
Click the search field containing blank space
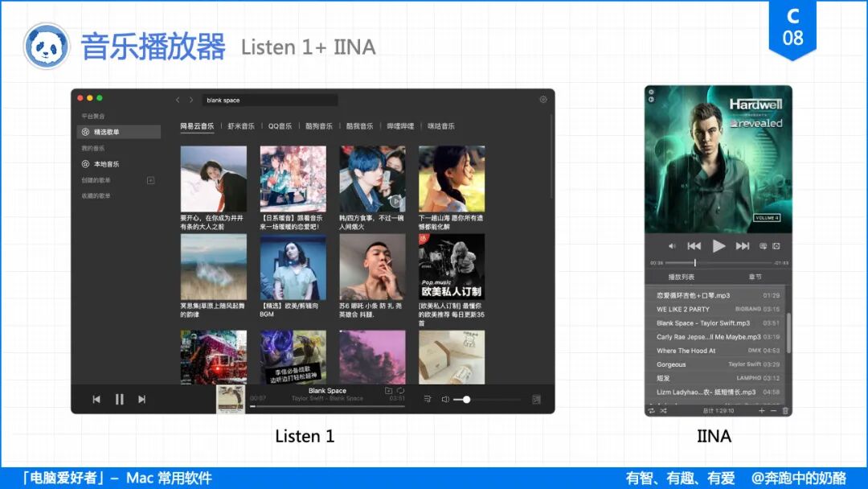point(269,100)
